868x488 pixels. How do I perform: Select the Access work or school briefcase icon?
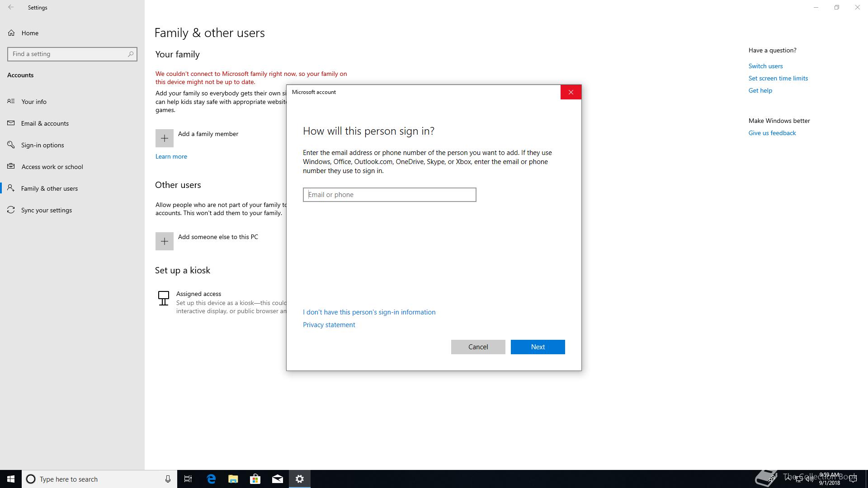(11, 166)
